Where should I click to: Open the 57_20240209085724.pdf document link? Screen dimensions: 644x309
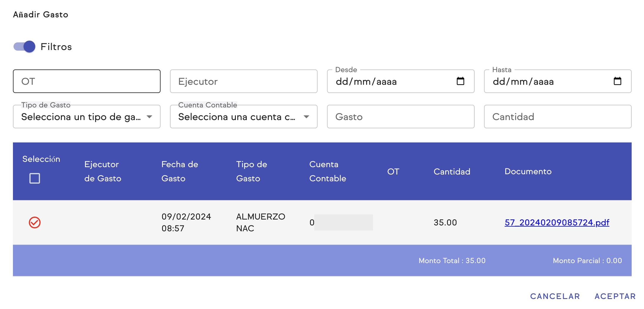coord(557,223)
